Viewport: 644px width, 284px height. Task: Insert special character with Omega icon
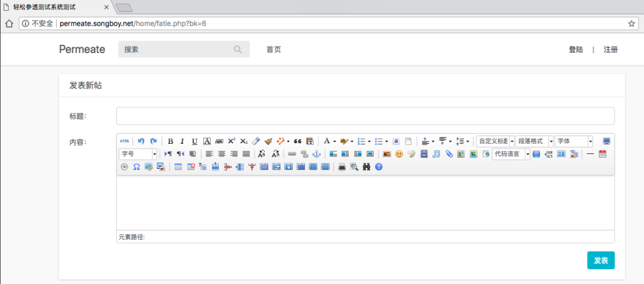(137, 167)
